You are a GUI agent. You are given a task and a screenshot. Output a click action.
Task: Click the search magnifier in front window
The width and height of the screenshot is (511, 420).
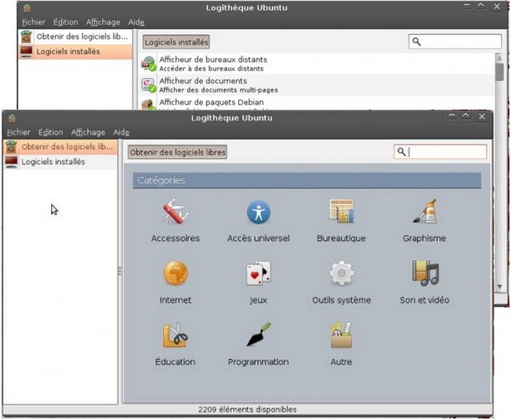click(401, 152)
